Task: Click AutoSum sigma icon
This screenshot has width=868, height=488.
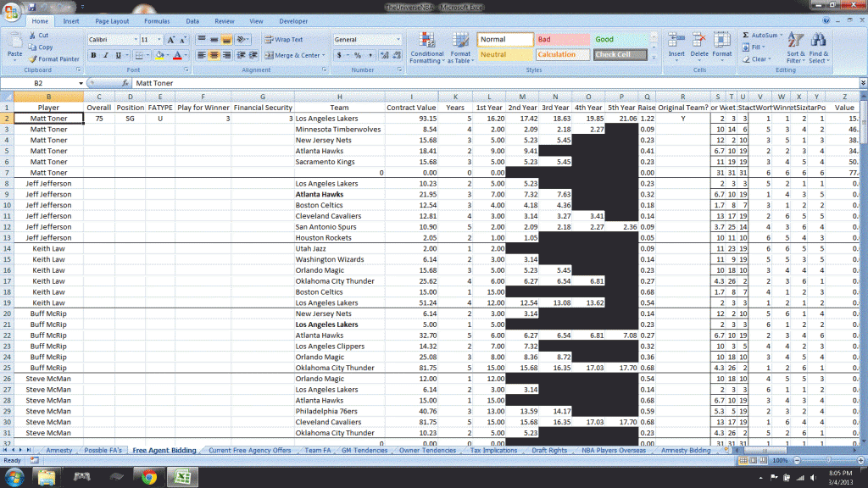Action: (x=746, y=36)
